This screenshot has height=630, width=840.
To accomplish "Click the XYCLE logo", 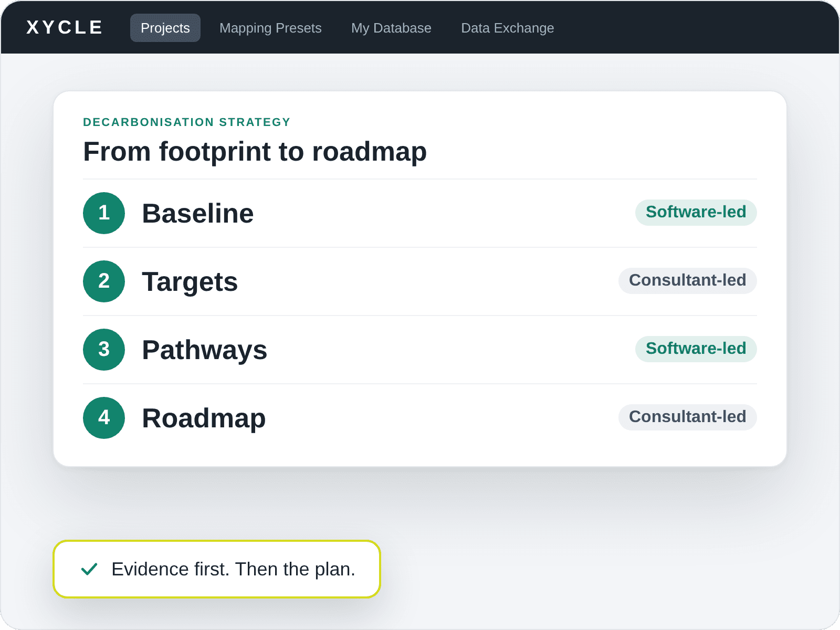I will 65,27.
